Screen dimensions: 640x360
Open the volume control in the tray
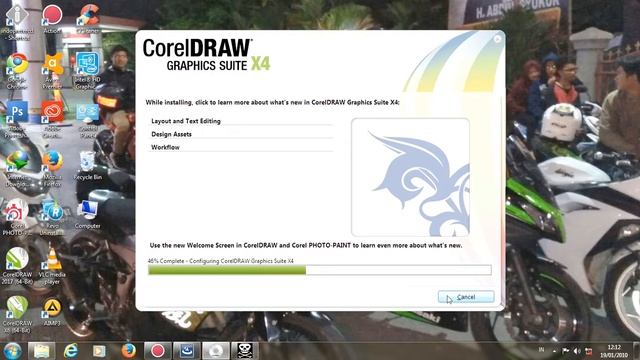[577, 351]
